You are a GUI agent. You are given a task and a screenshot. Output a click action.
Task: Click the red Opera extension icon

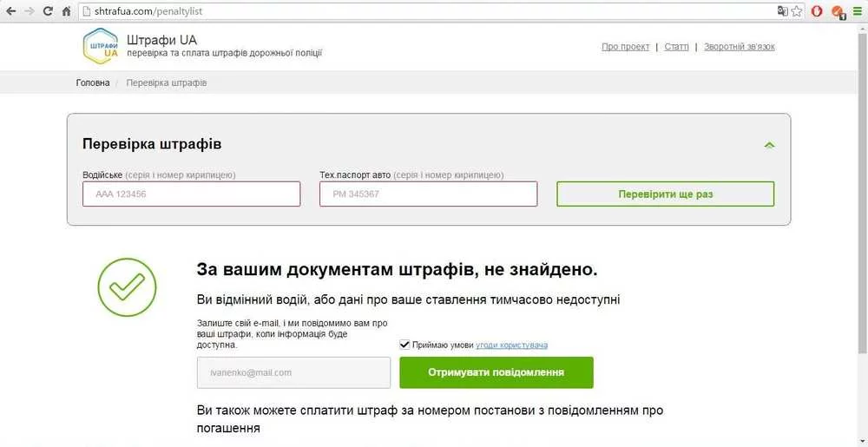(818, 11)
